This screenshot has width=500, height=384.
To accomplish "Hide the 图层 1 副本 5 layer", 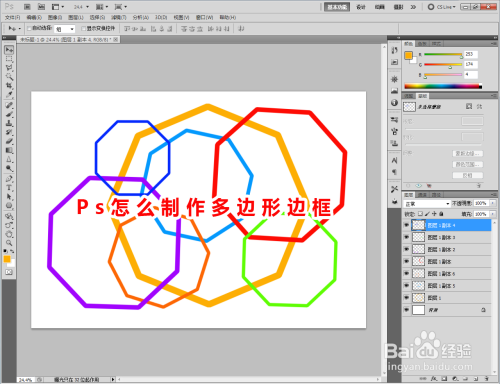I will point(406,286).
